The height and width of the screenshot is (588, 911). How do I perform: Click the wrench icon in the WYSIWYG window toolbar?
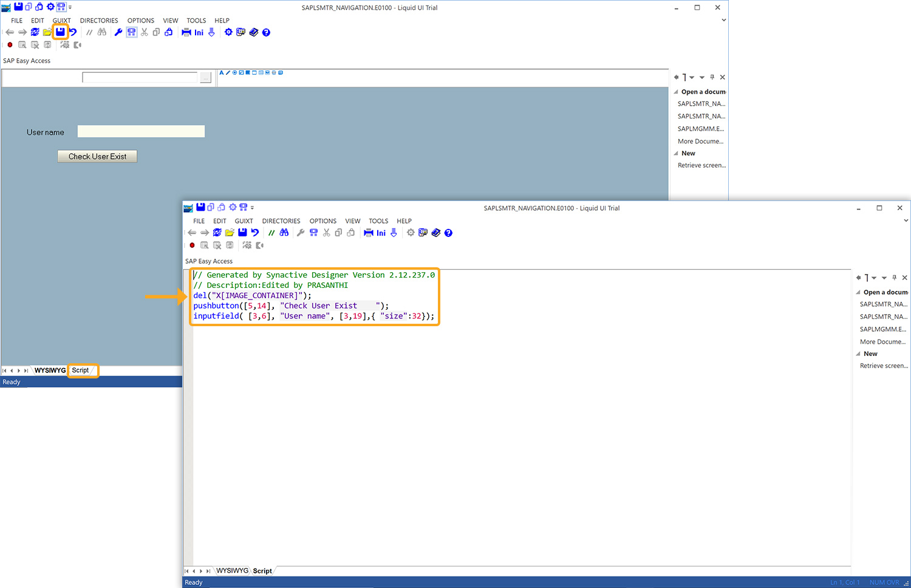118,32
